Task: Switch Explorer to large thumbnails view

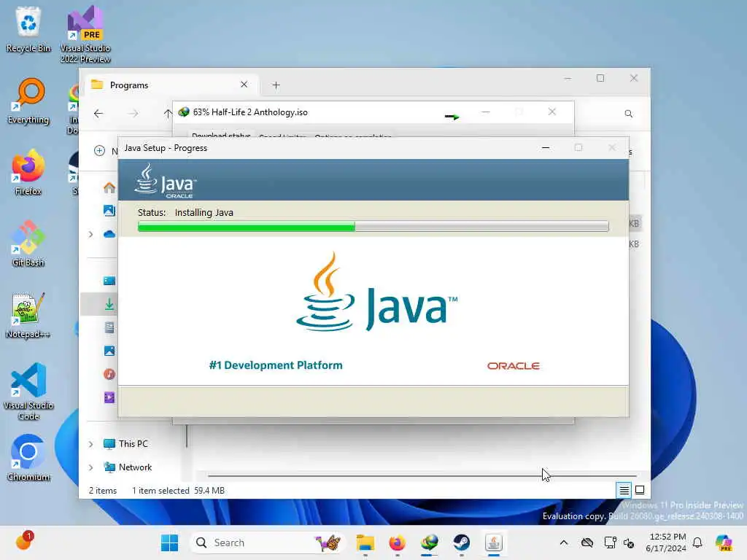Action: click(640, 490)
